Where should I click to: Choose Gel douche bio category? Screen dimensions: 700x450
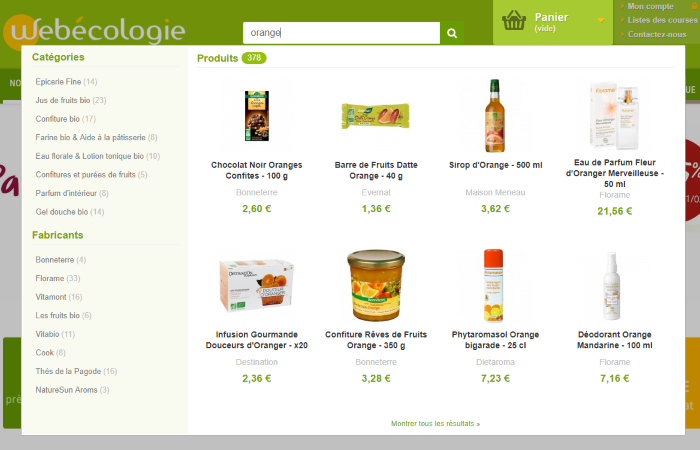tap(70, 212)
